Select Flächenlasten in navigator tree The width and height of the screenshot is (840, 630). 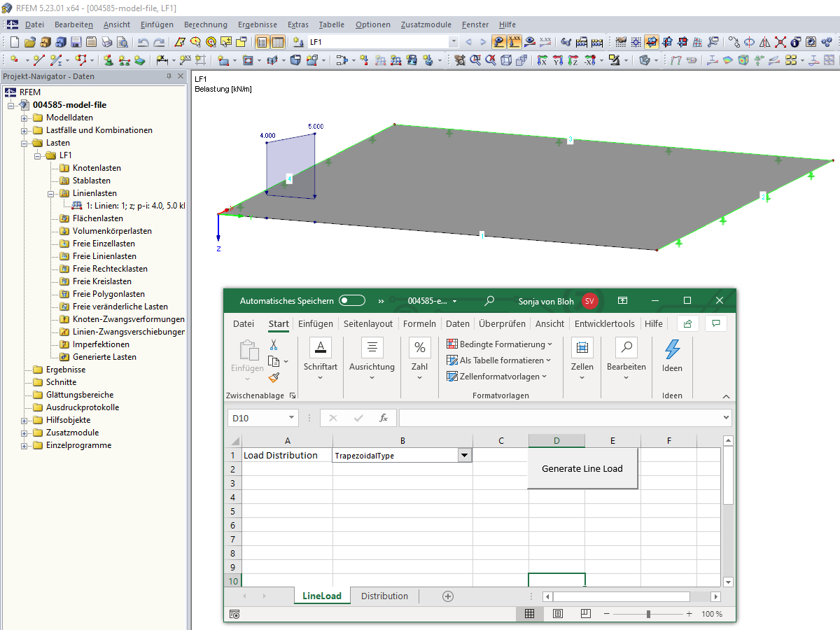pyautogui.click(x=97, y=218)
